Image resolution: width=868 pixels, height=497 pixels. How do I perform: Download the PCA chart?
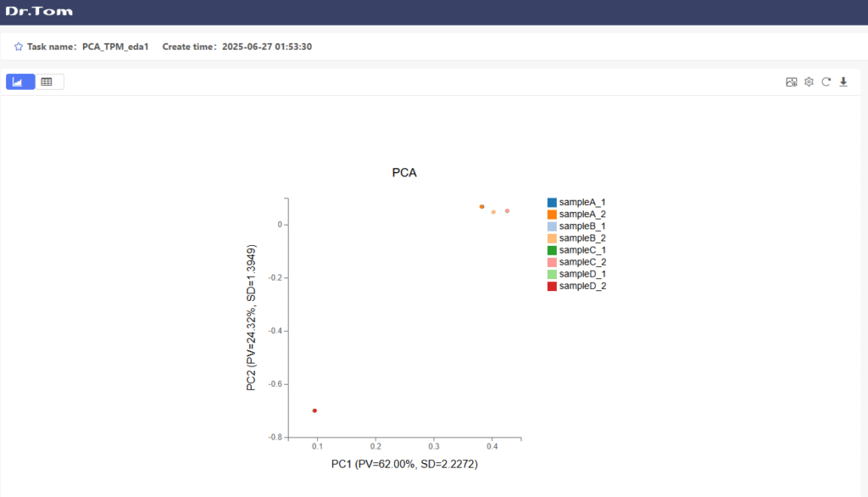pyautogui.click(x=843, y=82)
